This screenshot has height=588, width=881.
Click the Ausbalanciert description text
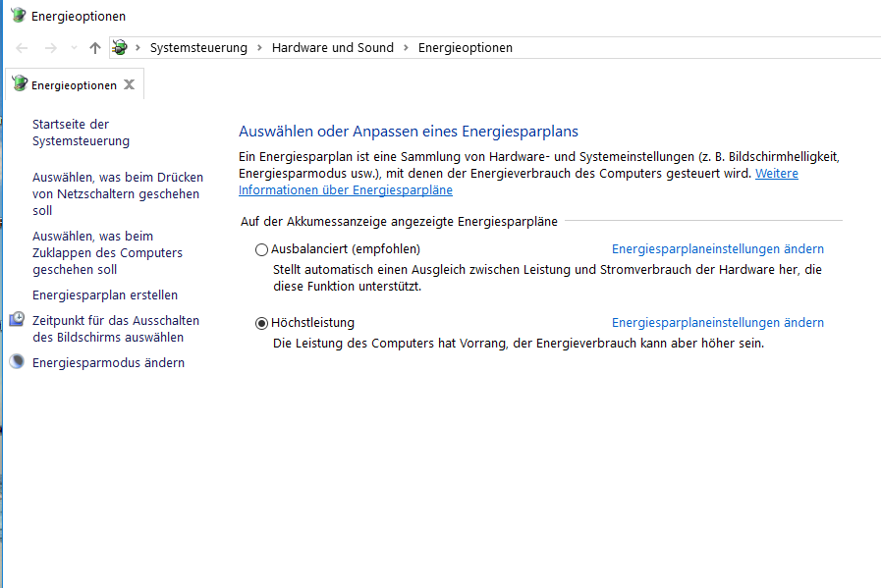click(547, 278)
